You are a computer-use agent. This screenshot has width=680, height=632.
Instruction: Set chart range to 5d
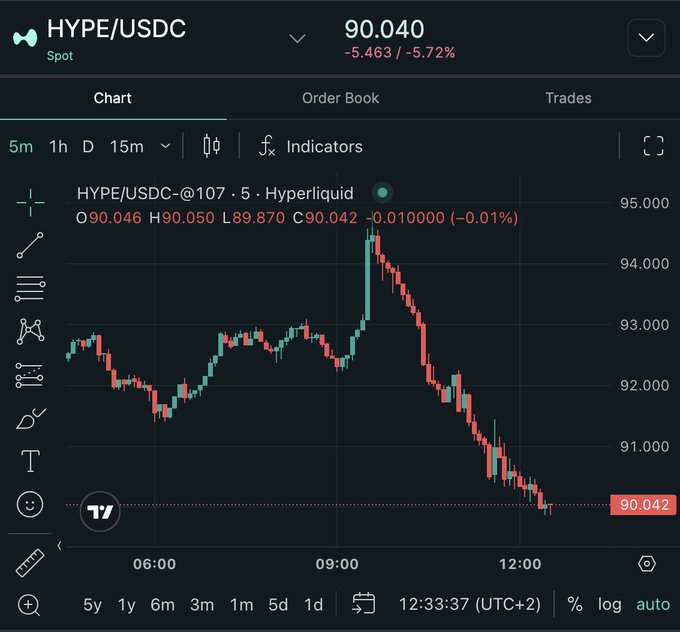[278, 604]
